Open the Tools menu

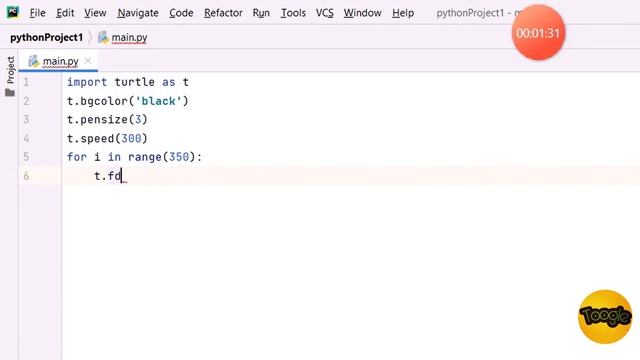(293, 13)
